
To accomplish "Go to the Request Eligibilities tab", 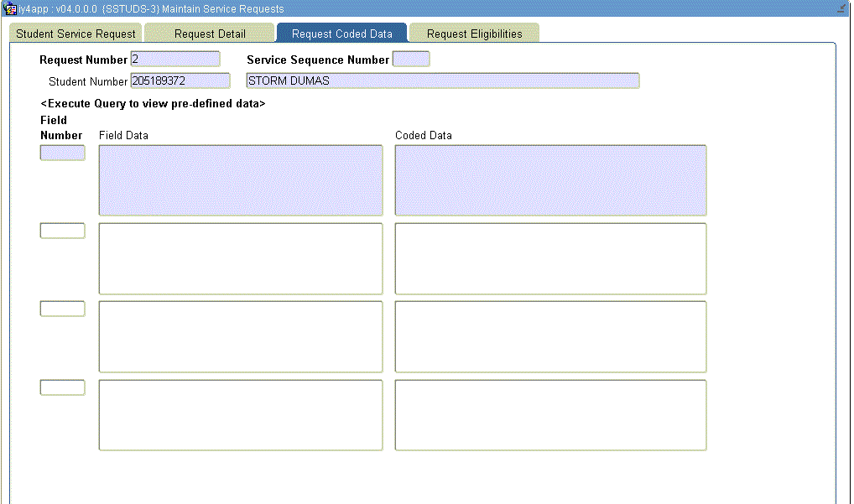I will [x=474, y=34].
